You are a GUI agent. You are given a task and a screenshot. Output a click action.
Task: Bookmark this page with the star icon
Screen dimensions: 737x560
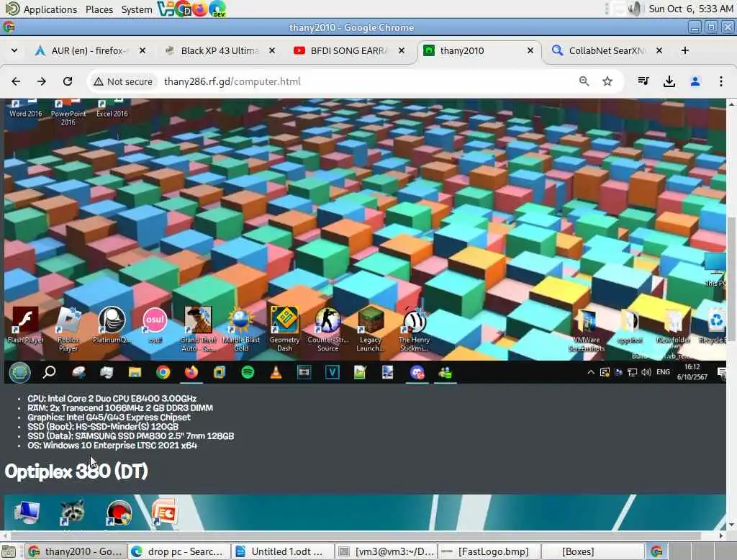[x=607, y=81]
